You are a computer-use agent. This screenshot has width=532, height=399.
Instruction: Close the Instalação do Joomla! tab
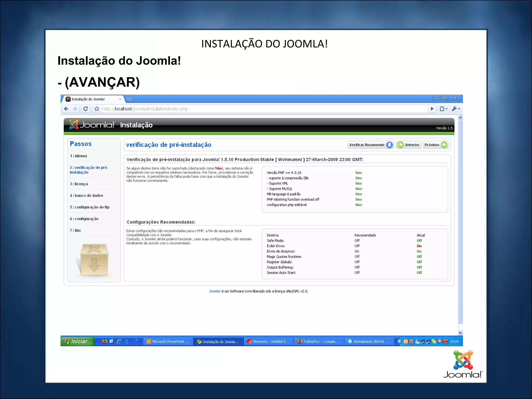point(120,99)
